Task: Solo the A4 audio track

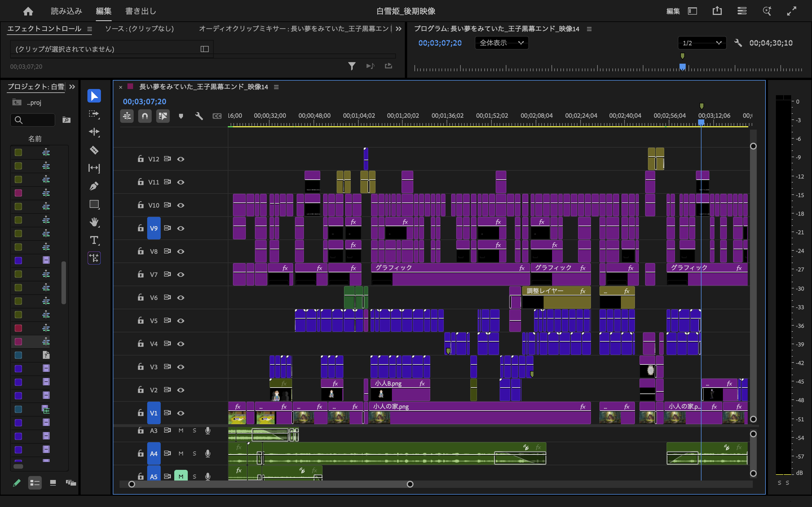Action: [x=194, y=453]
